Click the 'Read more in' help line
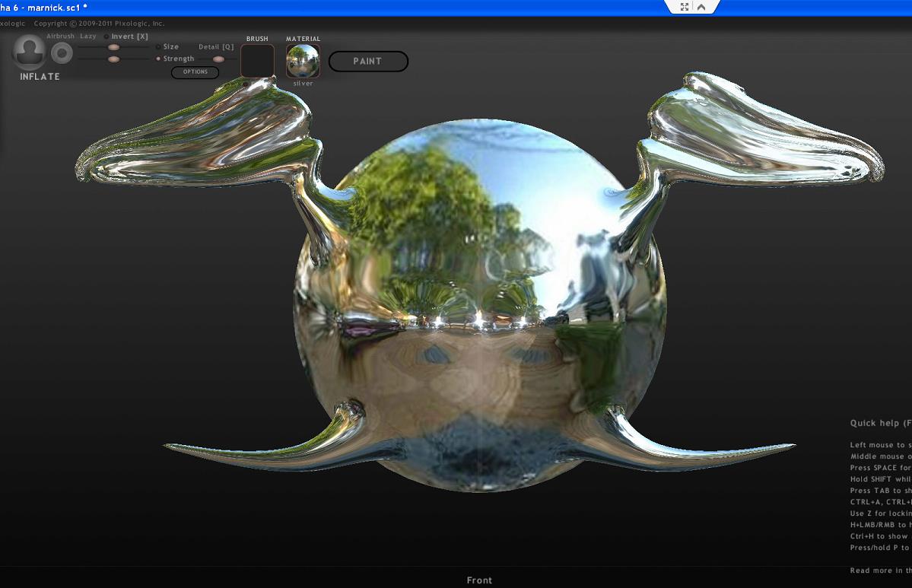This screenshot has width=912, height=588. coord(881,571)
